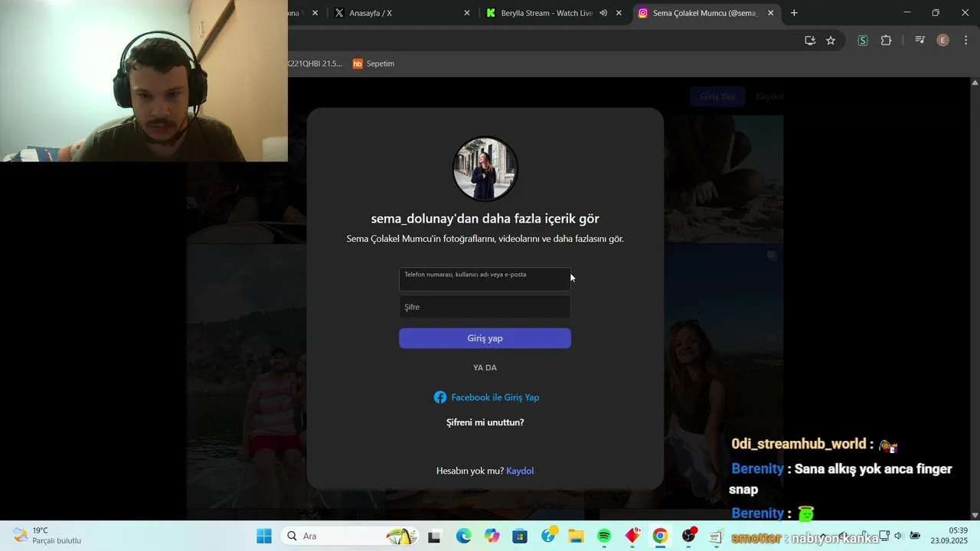980x551 pixels.
Task: Focus the Şifre password field
Action: pyautogui.click(x=485, y=307)
